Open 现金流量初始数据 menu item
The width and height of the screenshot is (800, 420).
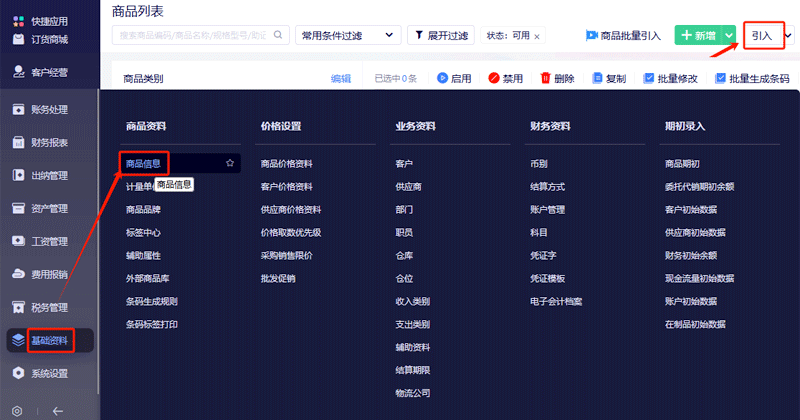click(699, 278)
